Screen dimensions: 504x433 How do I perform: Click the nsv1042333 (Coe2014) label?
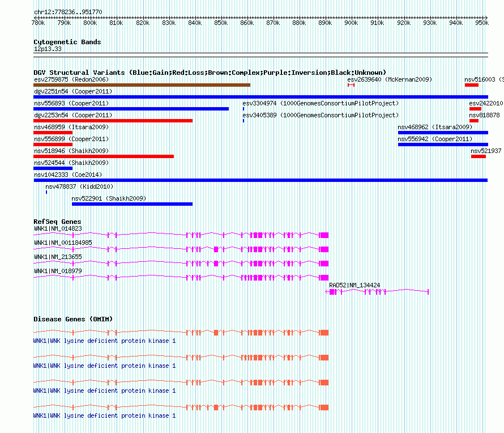(68, 175)
